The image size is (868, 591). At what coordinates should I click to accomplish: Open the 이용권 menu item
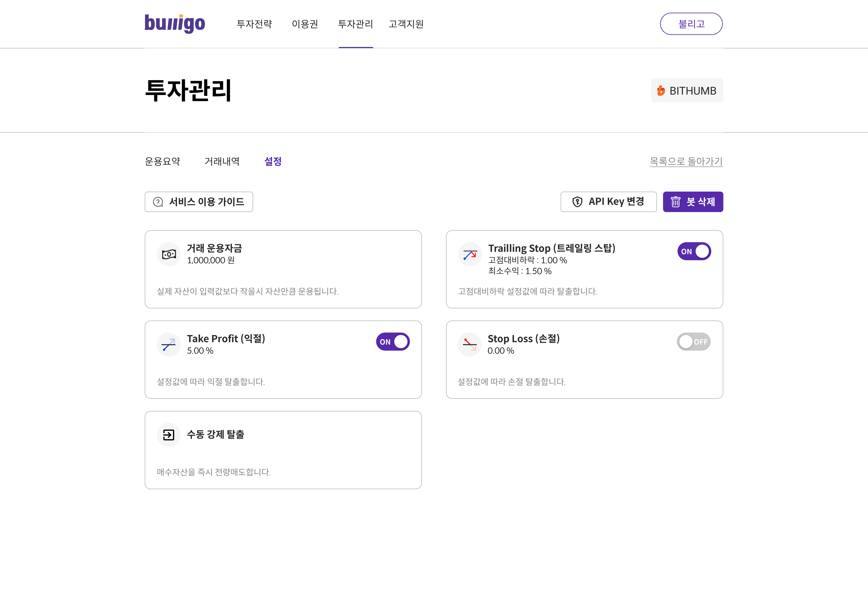pyautogui.click(x=305, y=24)
